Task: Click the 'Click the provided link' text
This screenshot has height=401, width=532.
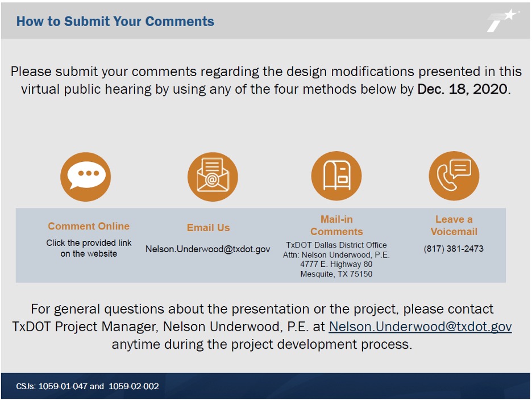Action: 89,243
